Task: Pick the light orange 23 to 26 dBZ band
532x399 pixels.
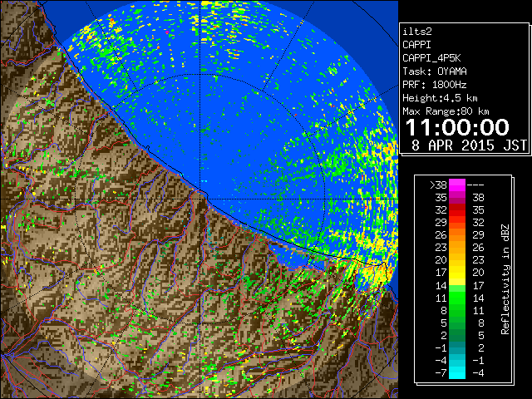Action: (x=457, y=248)
